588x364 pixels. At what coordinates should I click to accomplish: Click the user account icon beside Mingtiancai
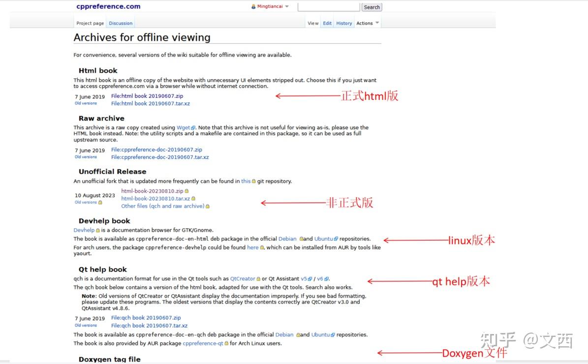tap(253, 6)
